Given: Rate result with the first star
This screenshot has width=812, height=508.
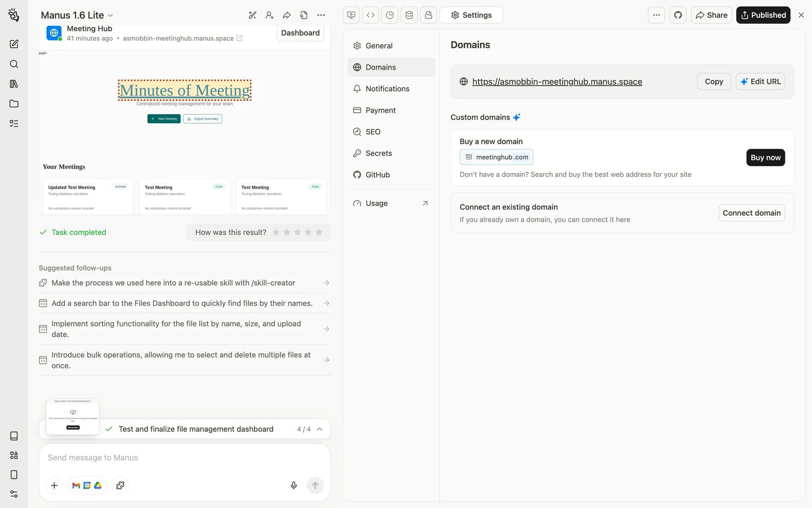Looking at the screenshot, I should tap(276, 232).
